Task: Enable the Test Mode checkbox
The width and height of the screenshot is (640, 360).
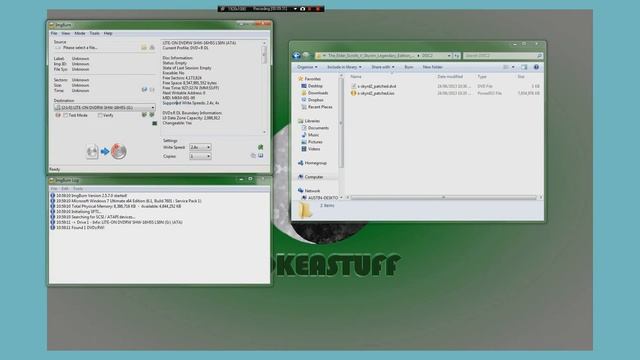Action: [65, 116]
